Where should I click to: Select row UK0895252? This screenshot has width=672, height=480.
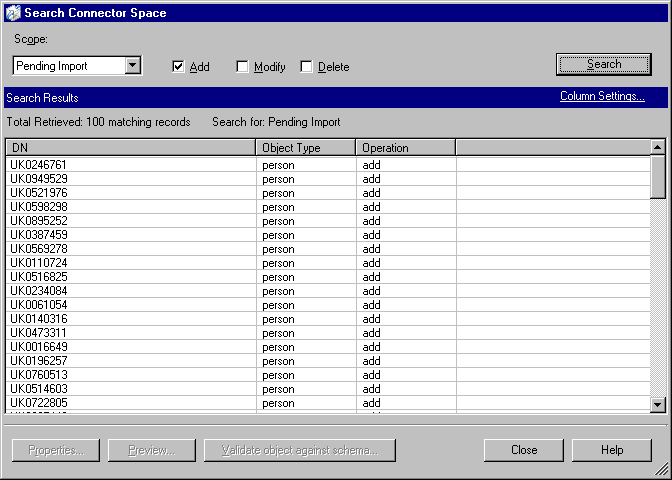[328, 221]
